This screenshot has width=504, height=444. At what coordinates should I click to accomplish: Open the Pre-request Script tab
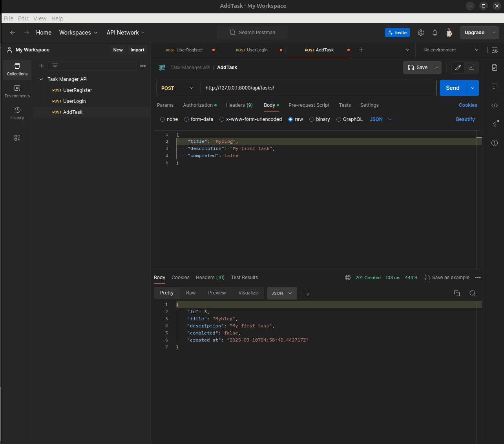tap(309, 105)
